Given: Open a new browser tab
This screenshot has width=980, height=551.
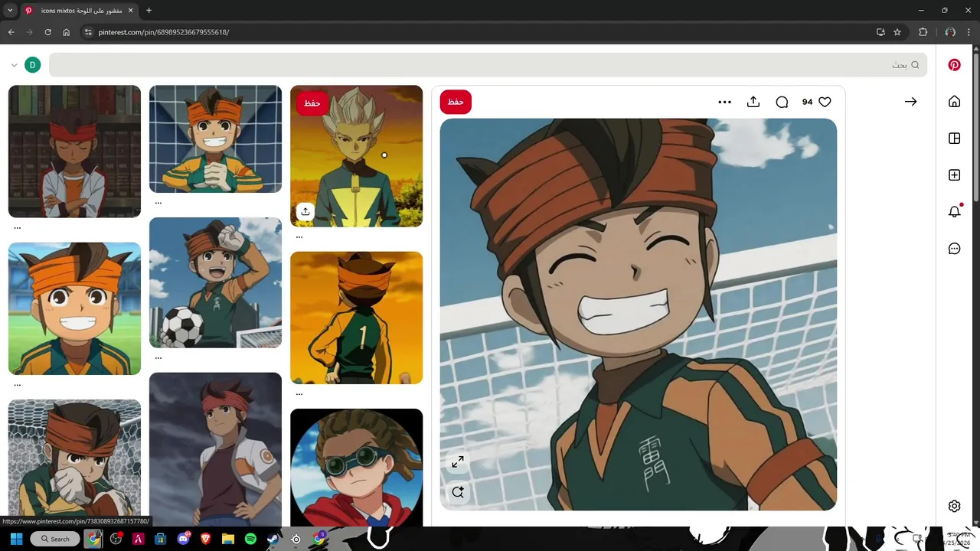Looking at the screenshot, I should pyautogui.click(x=149, y=11).
